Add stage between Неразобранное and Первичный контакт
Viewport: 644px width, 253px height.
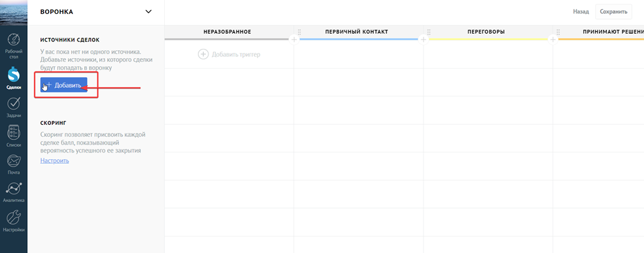[294, 40]
